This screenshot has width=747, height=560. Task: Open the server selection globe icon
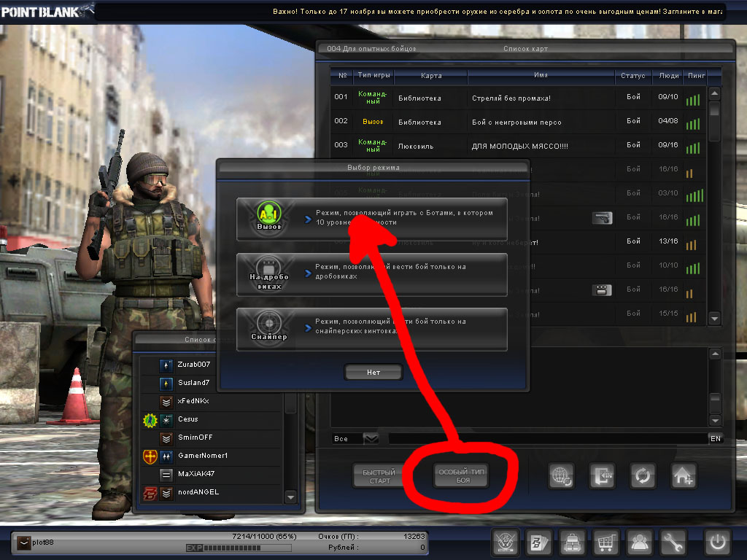click(561, 475)
